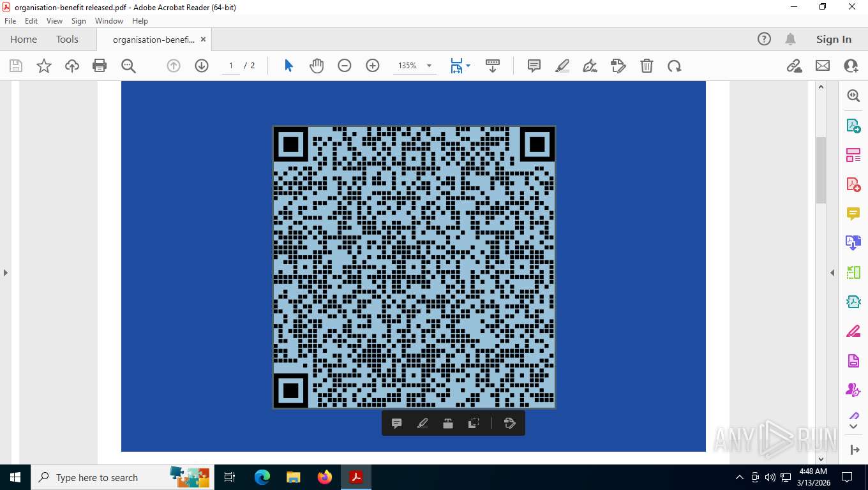Open the Window menu

point(109,21)
